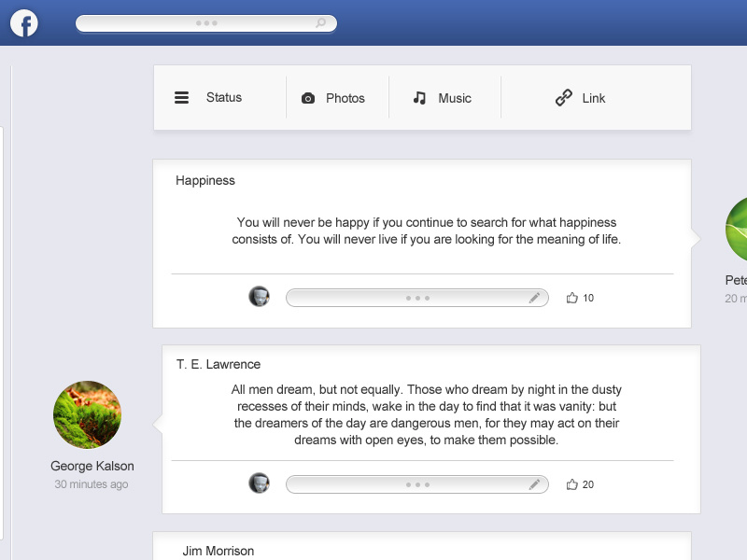Open the green leaf profile picture
Viewport: 747px width, 560px height.
(737, 229)
